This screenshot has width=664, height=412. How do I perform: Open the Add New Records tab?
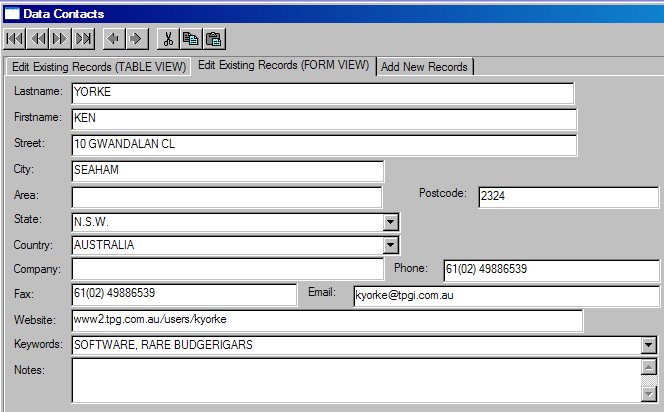tap(424, 67)
